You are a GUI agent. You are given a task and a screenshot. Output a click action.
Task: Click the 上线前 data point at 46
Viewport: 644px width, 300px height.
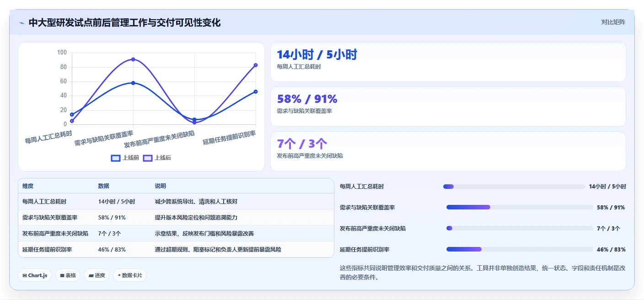[x=256, y=91]
